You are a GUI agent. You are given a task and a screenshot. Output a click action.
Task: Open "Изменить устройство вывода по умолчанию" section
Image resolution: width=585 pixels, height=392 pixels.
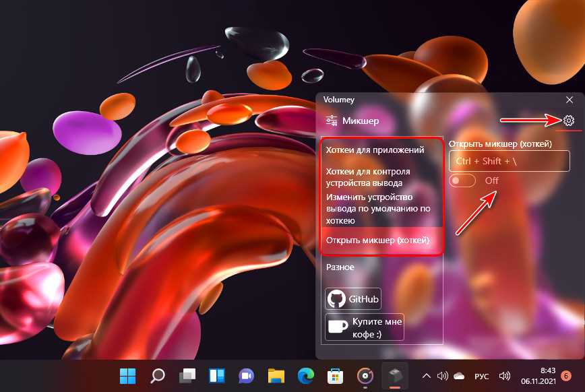[377, 209]
